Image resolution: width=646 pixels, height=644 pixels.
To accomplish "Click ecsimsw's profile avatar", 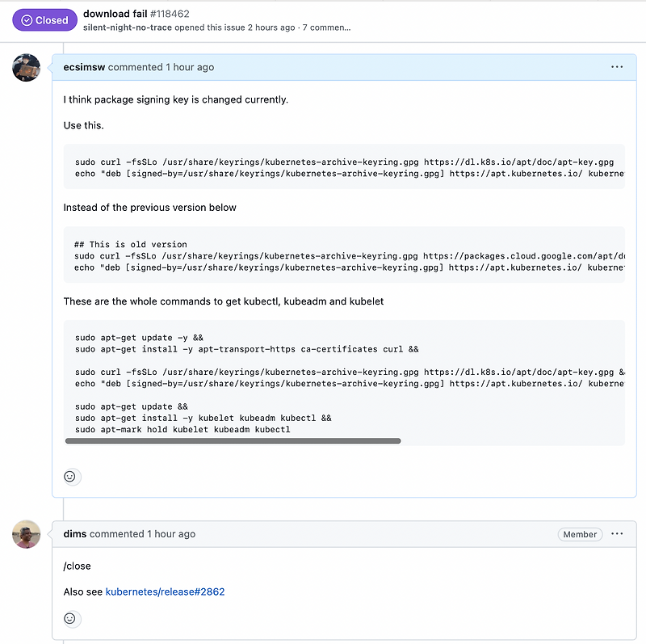I will 26,68.
